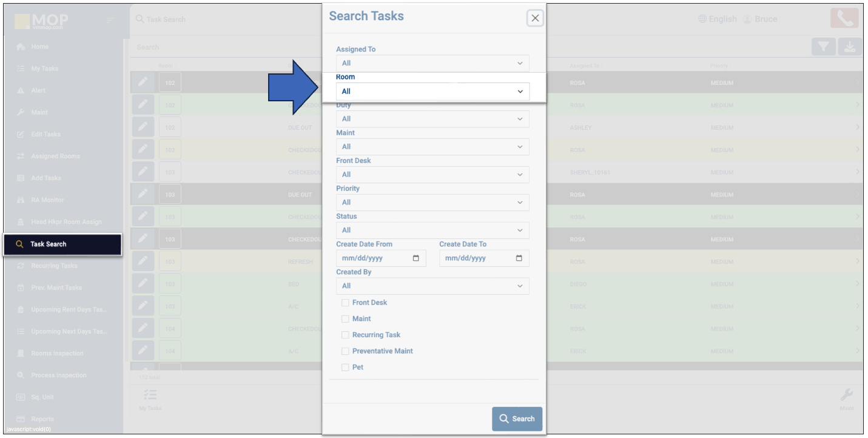Click the download export icon
This screenshot has width=868, height=438.
coord(850,47)
